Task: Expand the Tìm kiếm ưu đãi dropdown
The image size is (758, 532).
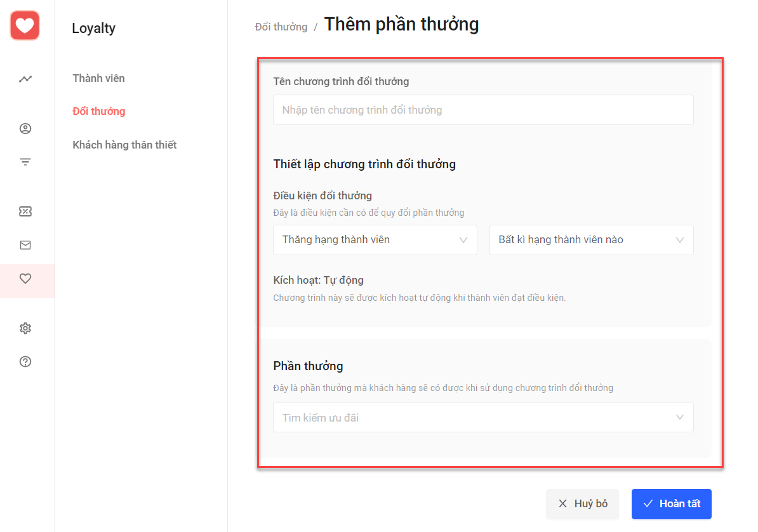Action: click(x=483, y=417)
